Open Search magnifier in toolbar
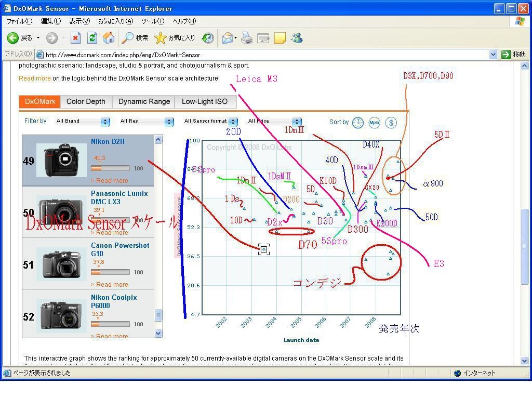This screenshot has height=399, width=532. pos(128,37)
